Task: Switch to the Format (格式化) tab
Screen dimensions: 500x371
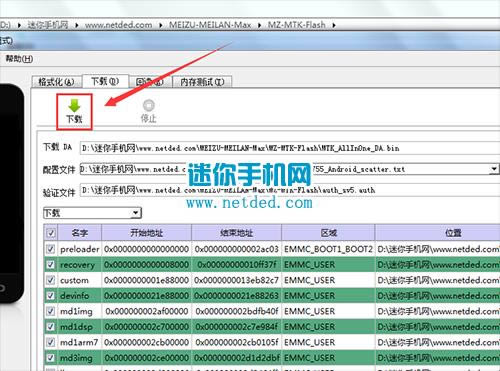Action: (x=56, y=82)
